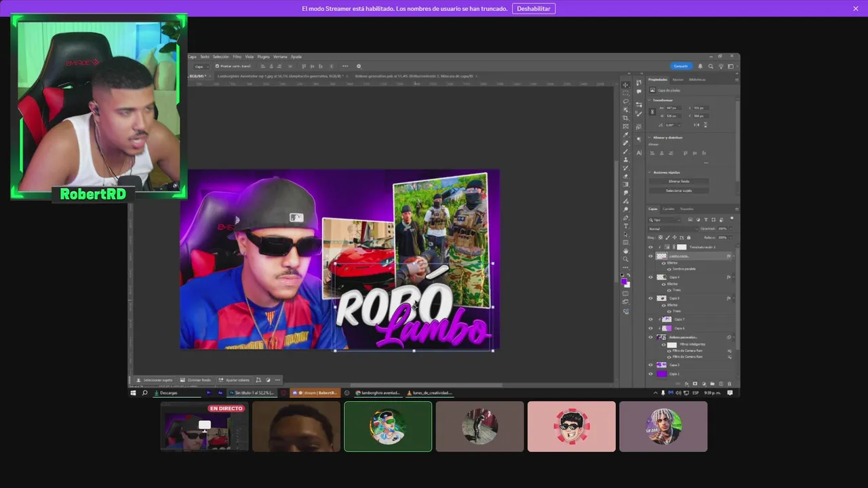The width and height of the screenshot is (868, 488).
Task: Click the purple foreground color swatch
Action: click(x=624, y=281)
